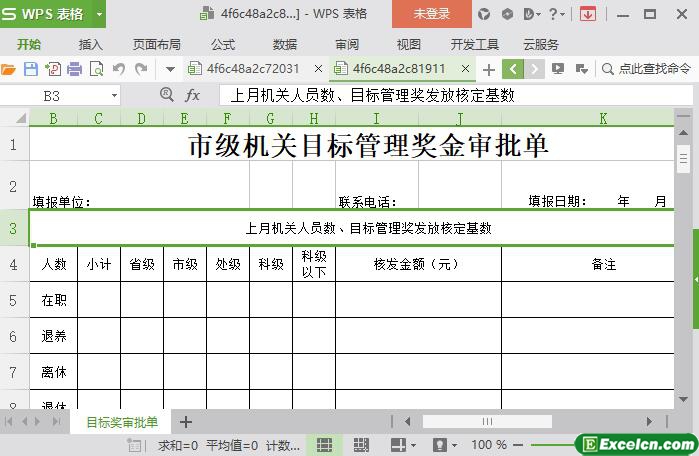This screenshot has width=699, height=456.
Task: Click the 未登录 login button
Action: 432,14
